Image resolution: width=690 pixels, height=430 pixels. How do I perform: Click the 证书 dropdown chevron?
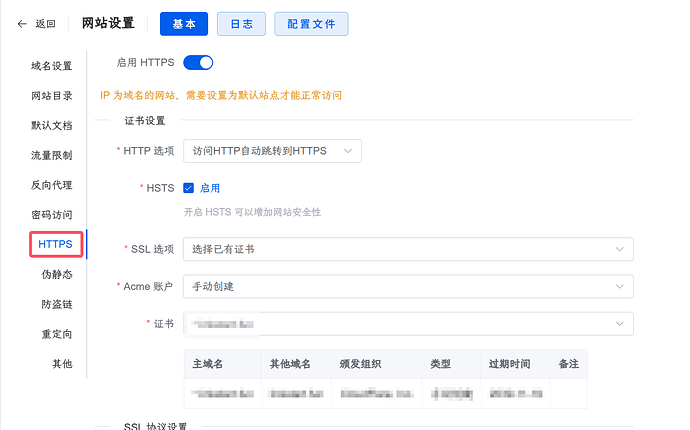pos(620,324)
